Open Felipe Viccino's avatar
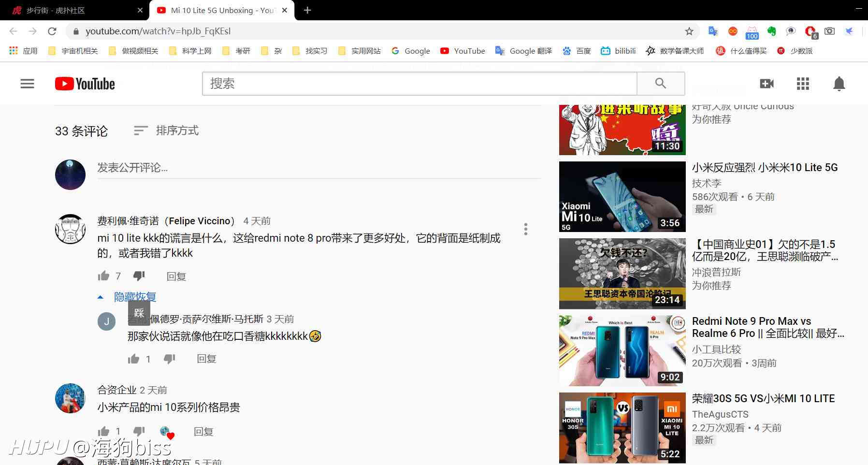This screenshot has width=868, height=465. [70, 229]
